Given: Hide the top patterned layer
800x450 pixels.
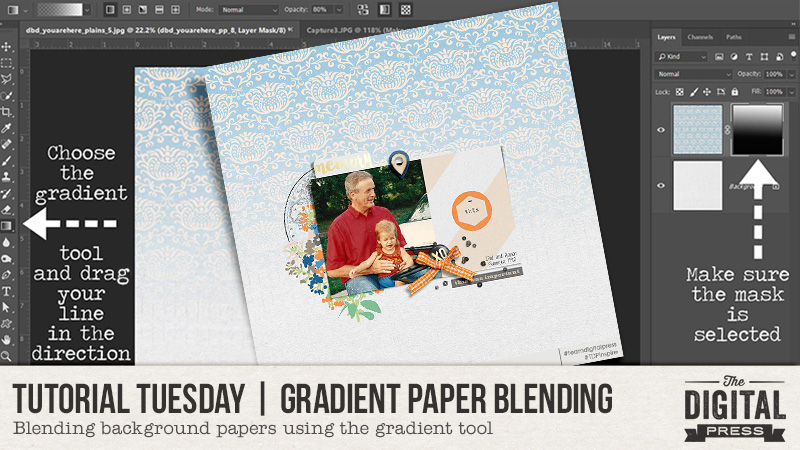Looking at the screenshot, I should click(x=659, y=129).
